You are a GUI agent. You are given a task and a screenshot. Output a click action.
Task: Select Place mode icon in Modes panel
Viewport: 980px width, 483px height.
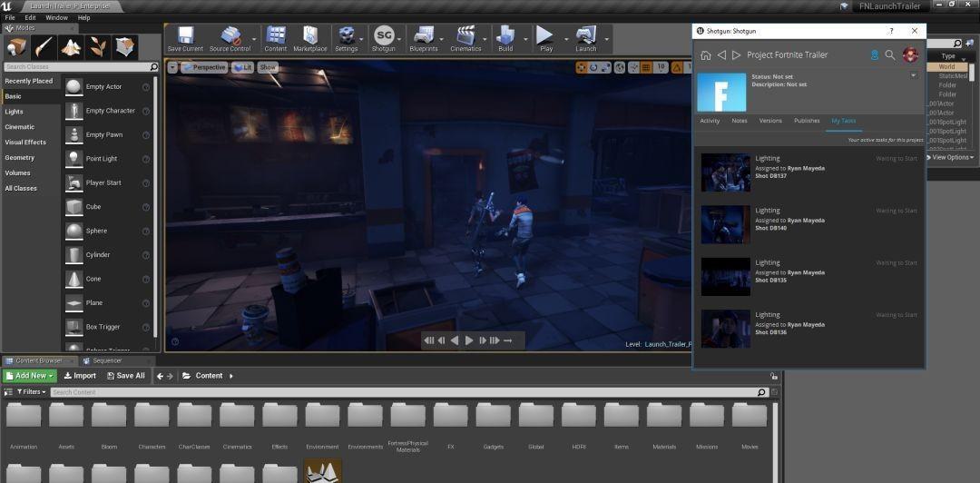pos(17,47)
